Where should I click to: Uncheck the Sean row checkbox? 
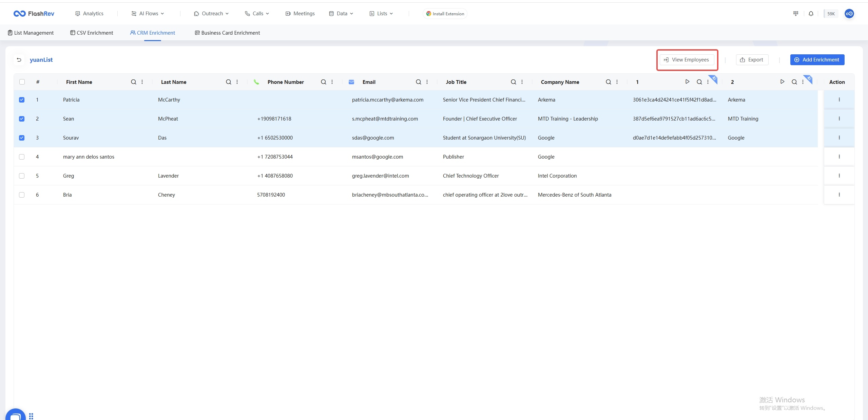[x=22, y=118]
